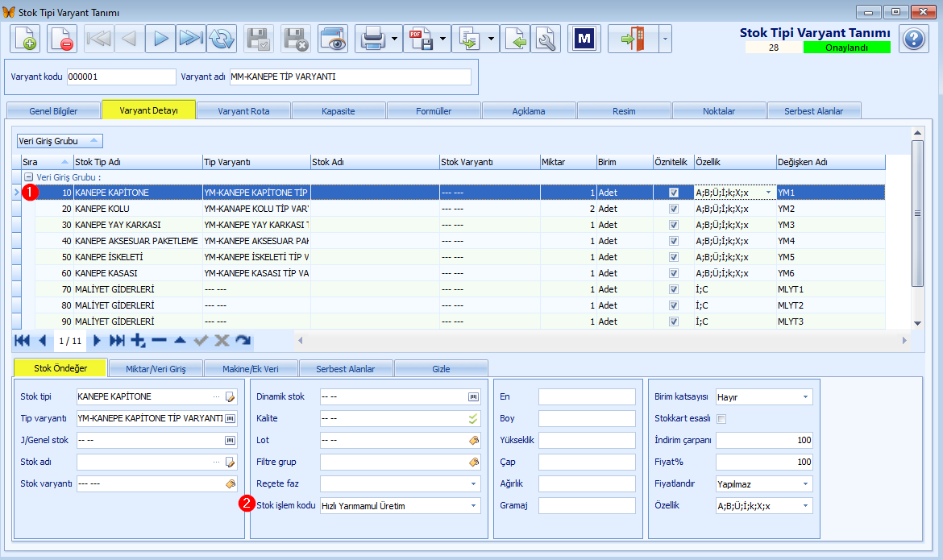This screenshot has height=560, width=943.
Task: Click the vertical scrollbar of the grid
Action: 917,213
